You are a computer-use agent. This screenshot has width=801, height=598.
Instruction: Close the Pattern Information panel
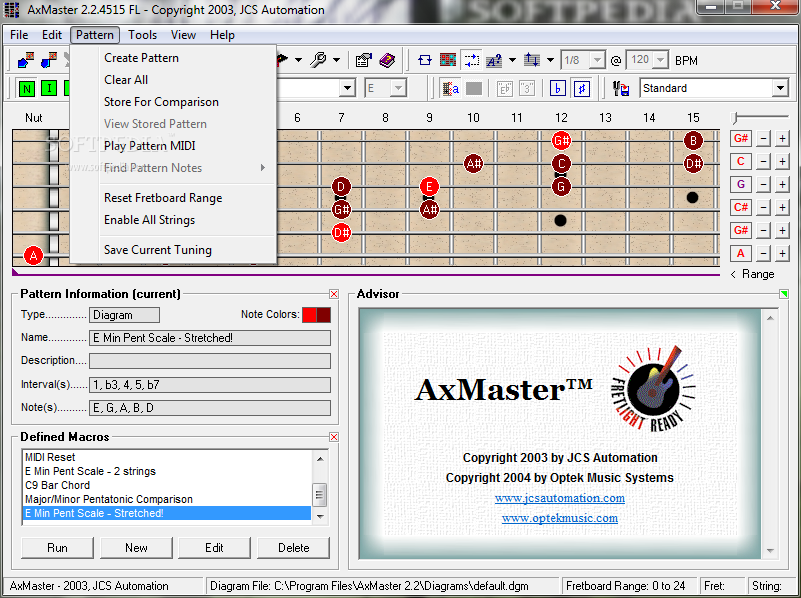pyautogui.click(x=334, y=294)
